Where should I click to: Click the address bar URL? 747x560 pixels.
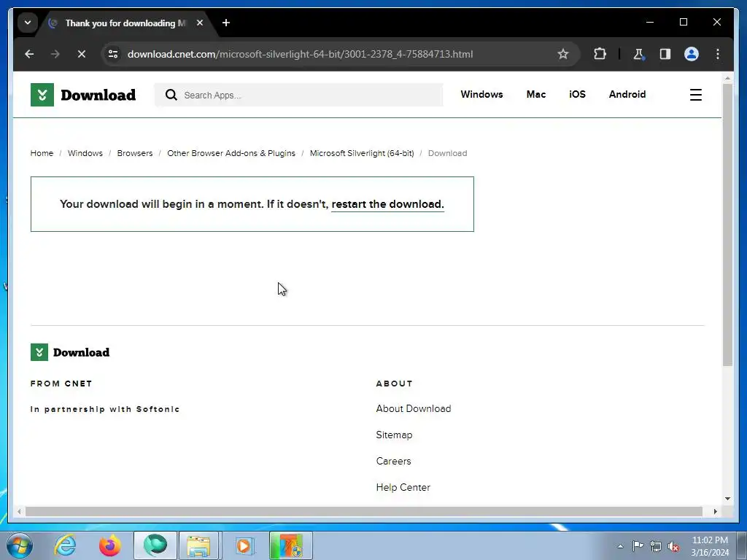pos(300,54)
